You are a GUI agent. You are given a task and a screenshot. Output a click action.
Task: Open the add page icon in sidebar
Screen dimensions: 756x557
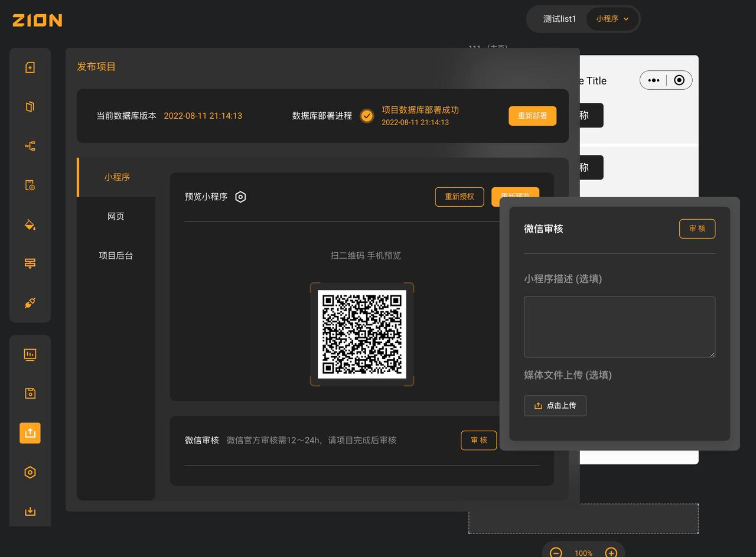click(x=30, y=67)
